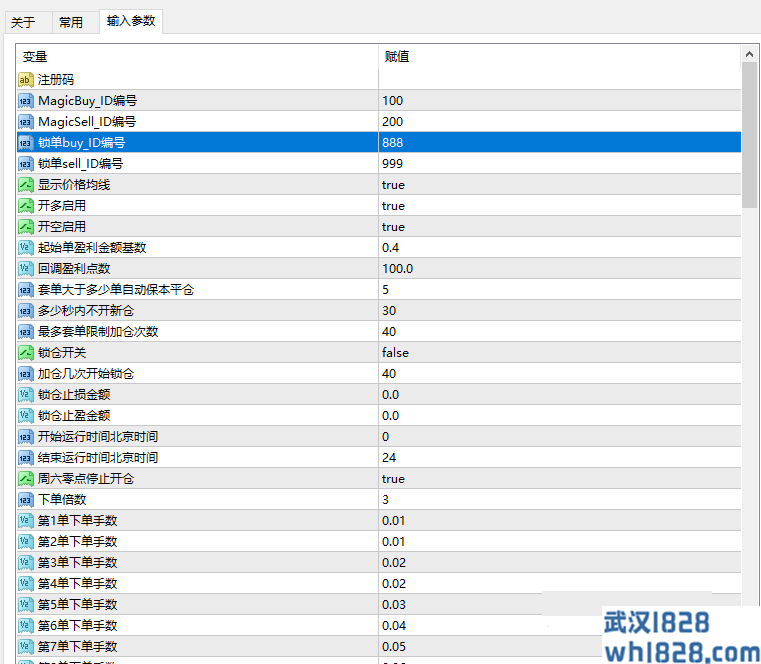Open the 输入参数 tab
The image size is (761, 664).
coord(131,21)
